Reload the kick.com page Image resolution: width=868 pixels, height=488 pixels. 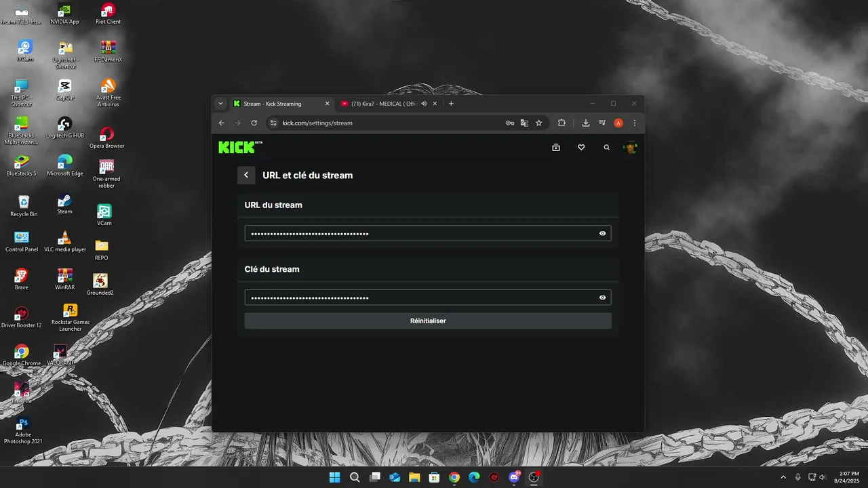pyautogui.click(x=254, y=123)
